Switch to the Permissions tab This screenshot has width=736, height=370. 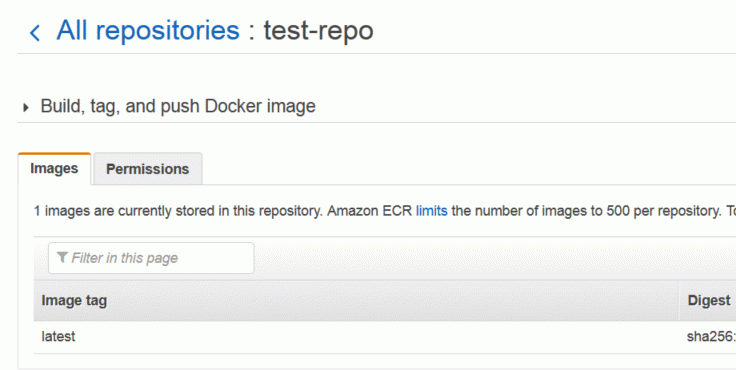click(x=148, y=169)
